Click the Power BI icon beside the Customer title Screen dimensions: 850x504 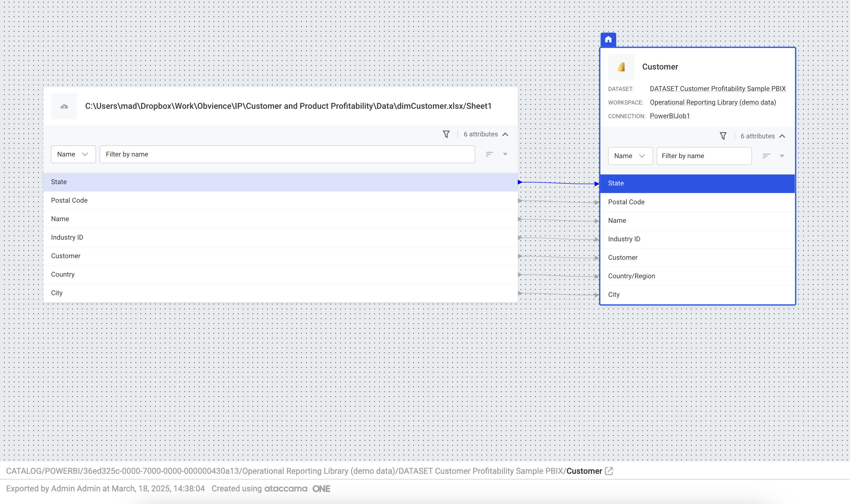tap(621, 67)
